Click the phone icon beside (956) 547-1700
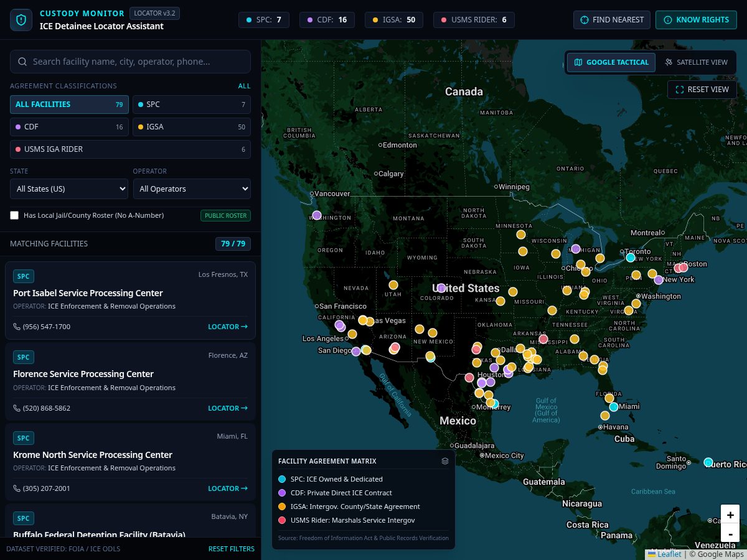The image size is (747, 560). pos(17,327)
